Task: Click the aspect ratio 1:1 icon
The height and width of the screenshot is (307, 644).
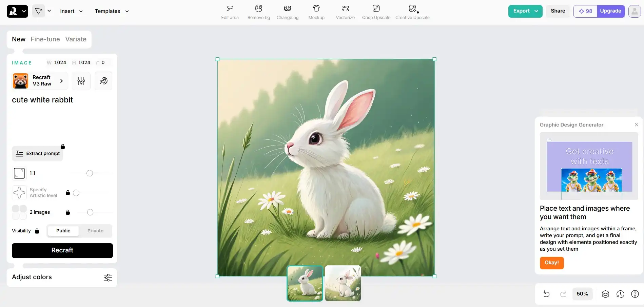Action: 19,173
